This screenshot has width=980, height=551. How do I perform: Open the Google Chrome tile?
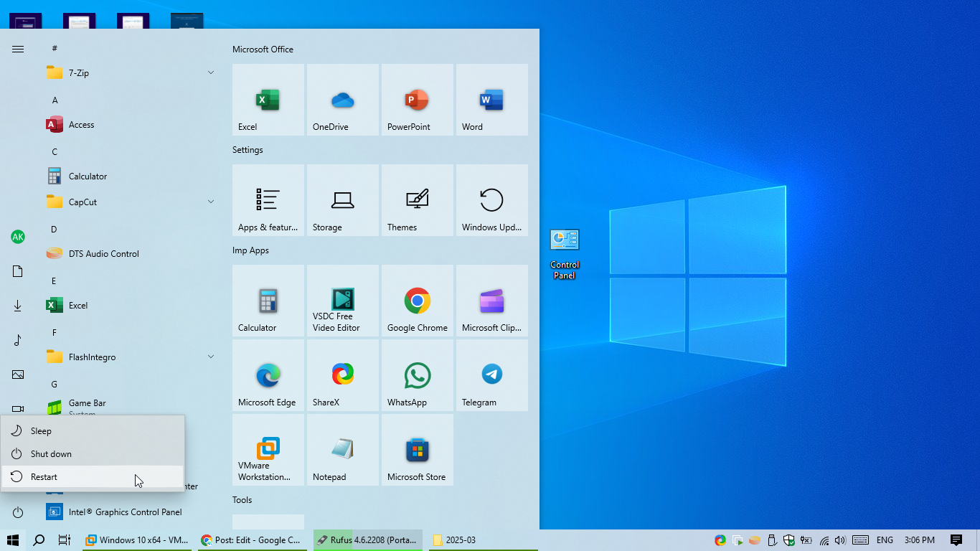(418, 301)
